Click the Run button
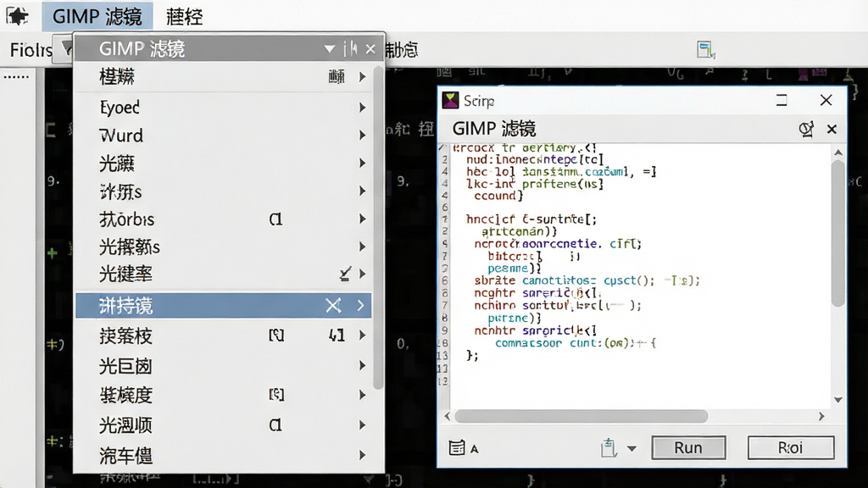 click(688, 447)
